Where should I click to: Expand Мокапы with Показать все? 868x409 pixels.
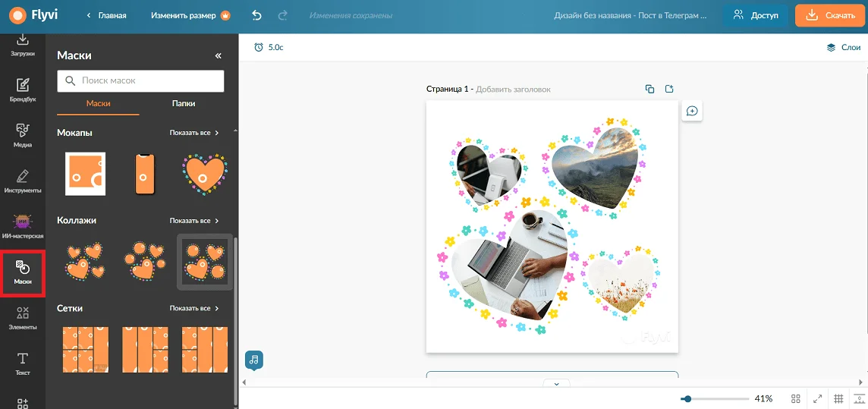point(193,133)
